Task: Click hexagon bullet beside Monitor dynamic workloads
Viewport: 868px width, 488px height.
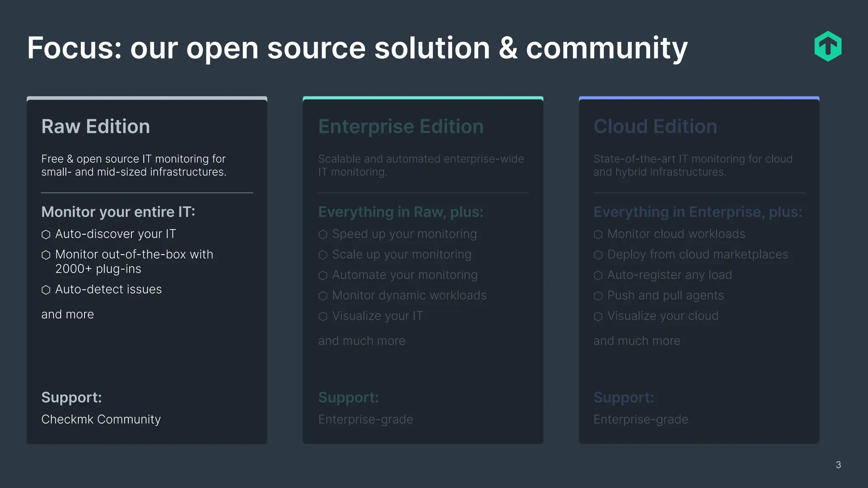Action: pos(323,296)
